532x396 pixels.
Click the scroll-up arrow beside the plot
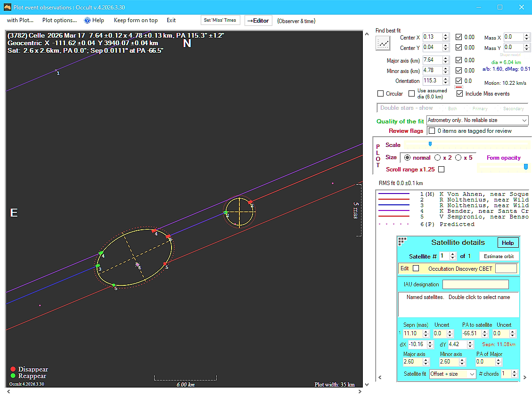tap(367, 34)
